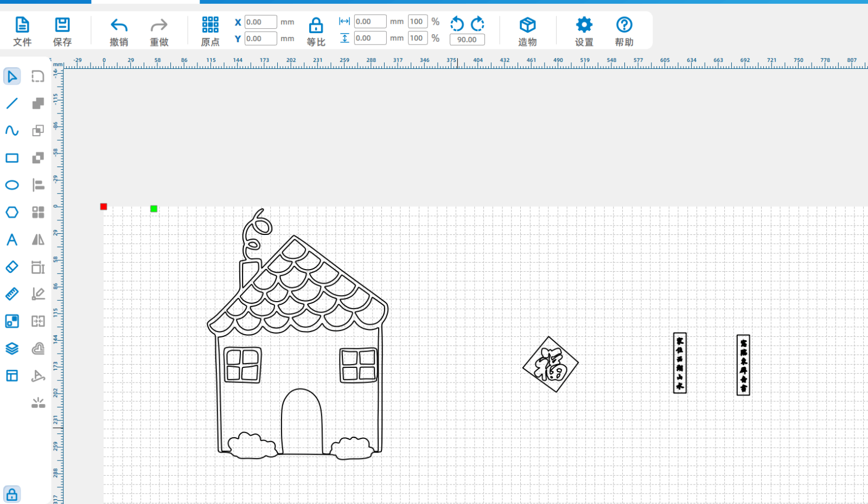Select the polygon hexagon tool

(12, 212)
